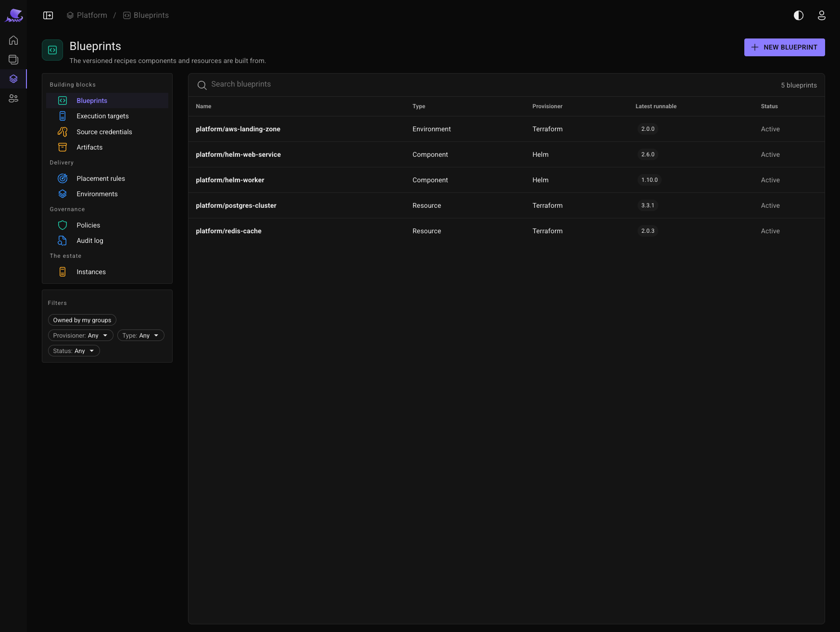Click the Placement rules target icon
This screenshot has width=840, height=632.
click(63, 178)
